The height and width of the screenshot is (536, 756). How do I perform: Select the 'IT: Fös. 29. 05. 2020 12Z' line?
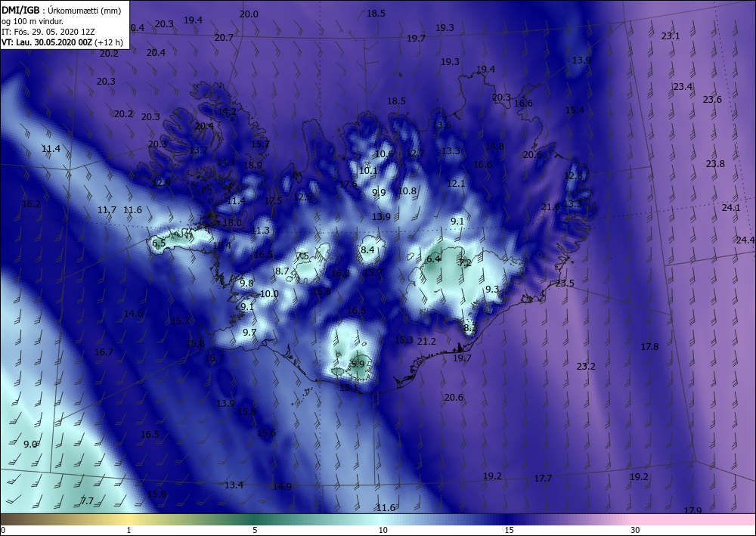[48, 32]
